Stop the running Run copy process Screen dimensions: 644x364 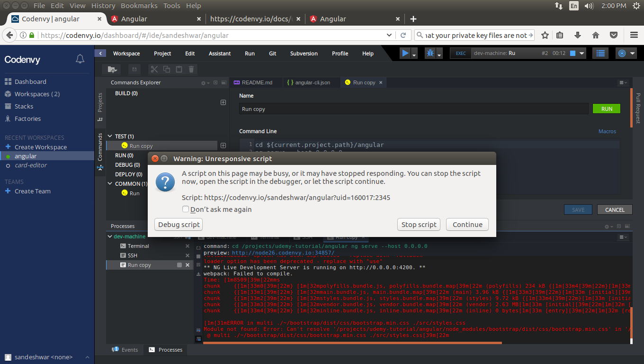click(180, 265)
